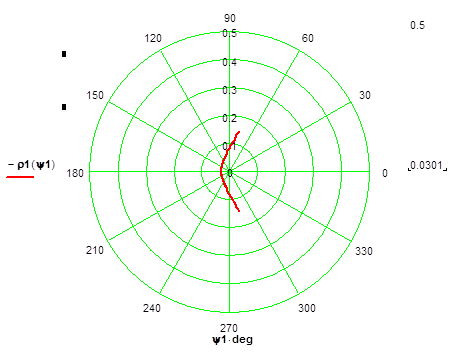This screenshot has height=362, width=454.
Task: Click the 90 degree angle label
Action: [230, 18]
